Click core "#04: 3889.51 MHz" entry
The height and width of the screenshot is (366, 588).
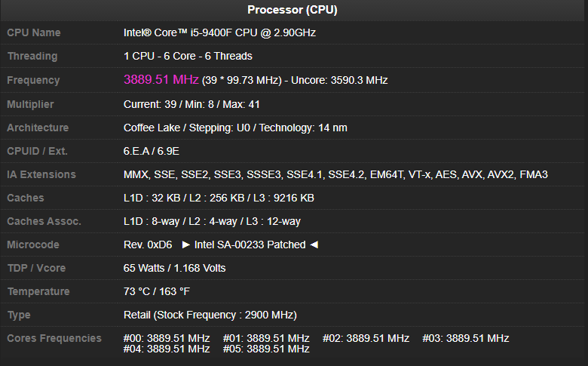click(167, 349)
